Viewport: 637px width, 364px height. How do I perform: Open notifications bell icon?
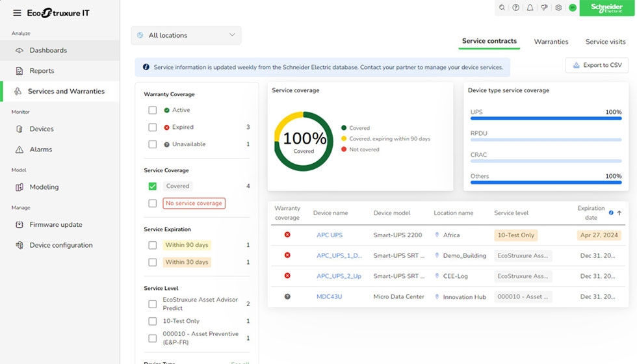pos(530,8)
